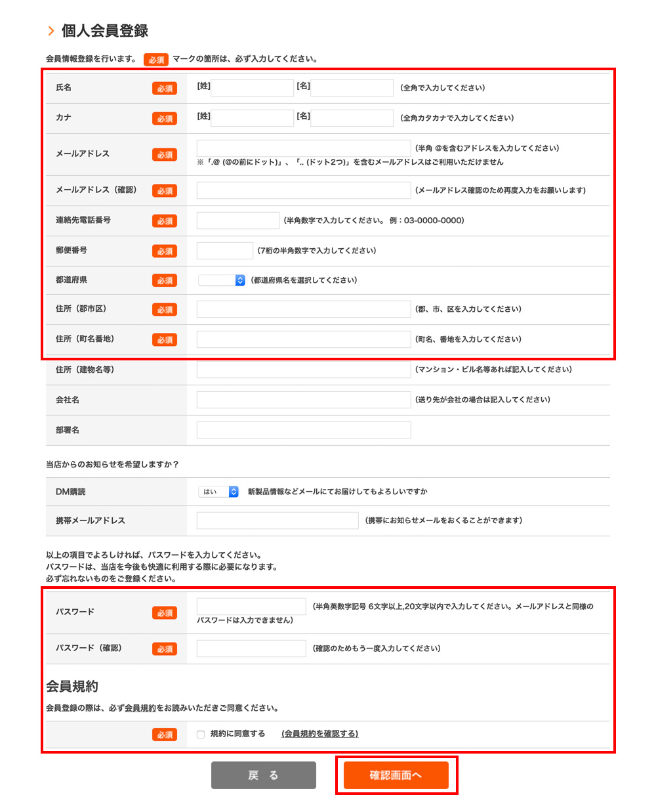Image resolution: width=656 pixels, height=812 pixels.
Task: Click the 会社名 input field
Action: click(303, 400)
